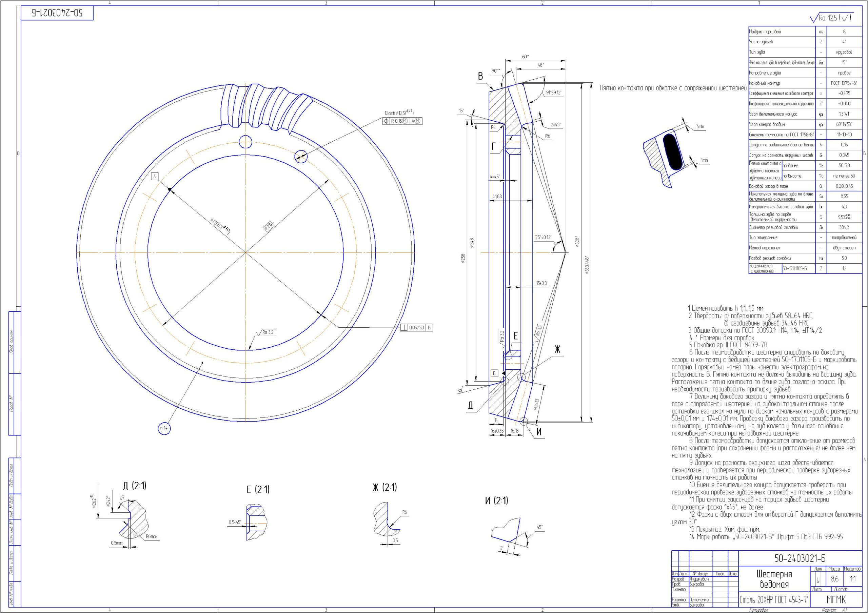Select the "45°" angle in detail И
Viewport: 868px width, 613px height.
pyautogui.click(x=539, y=527)
